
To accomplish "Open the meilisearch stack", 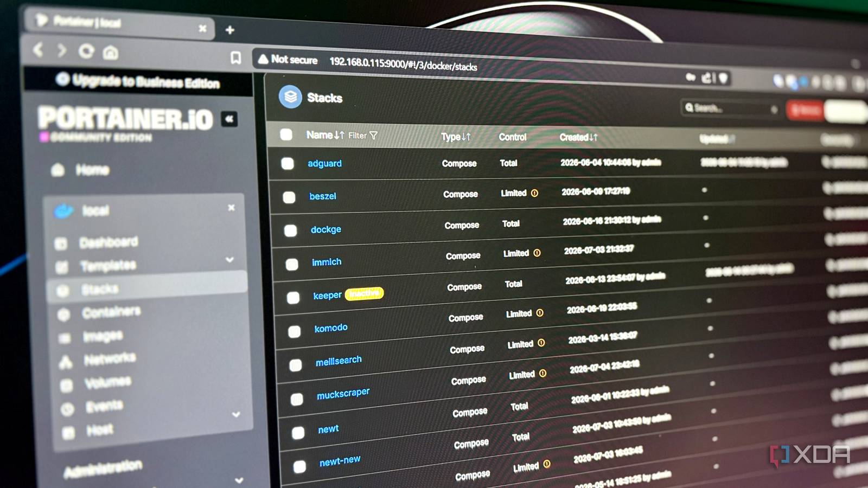I will click(x=339, y=361).
